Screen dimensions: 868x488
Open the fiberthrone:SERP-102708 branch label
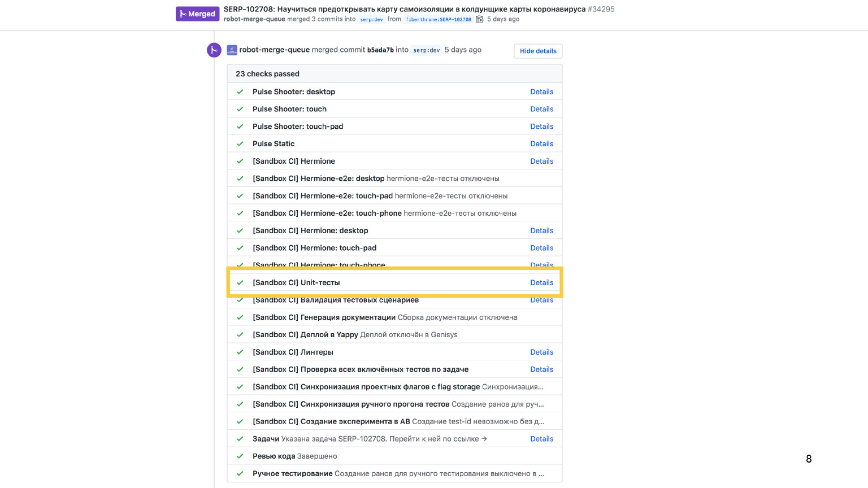coord(439,19)
